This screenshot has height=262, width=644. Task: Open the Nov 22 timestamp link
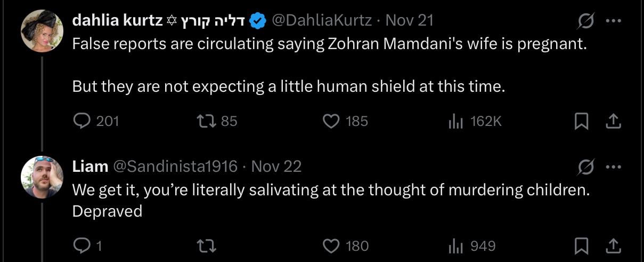coord(276,166)
